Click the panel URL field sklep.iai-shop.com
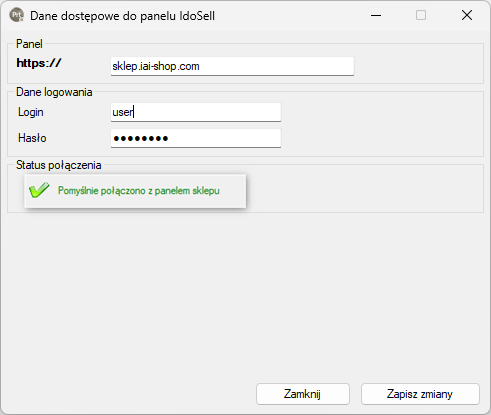Screen dimensions: 491x415 232,66
